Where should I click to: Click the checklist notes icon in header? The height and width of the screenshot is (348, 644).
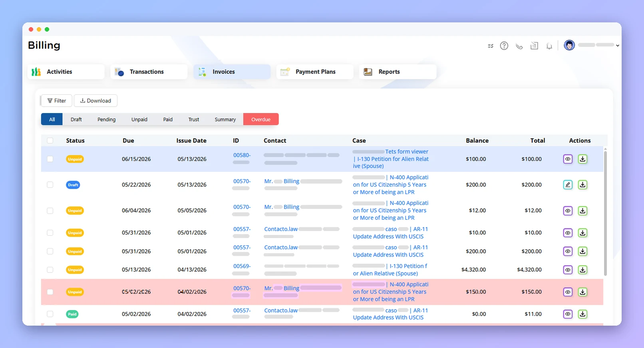point(534,46)
